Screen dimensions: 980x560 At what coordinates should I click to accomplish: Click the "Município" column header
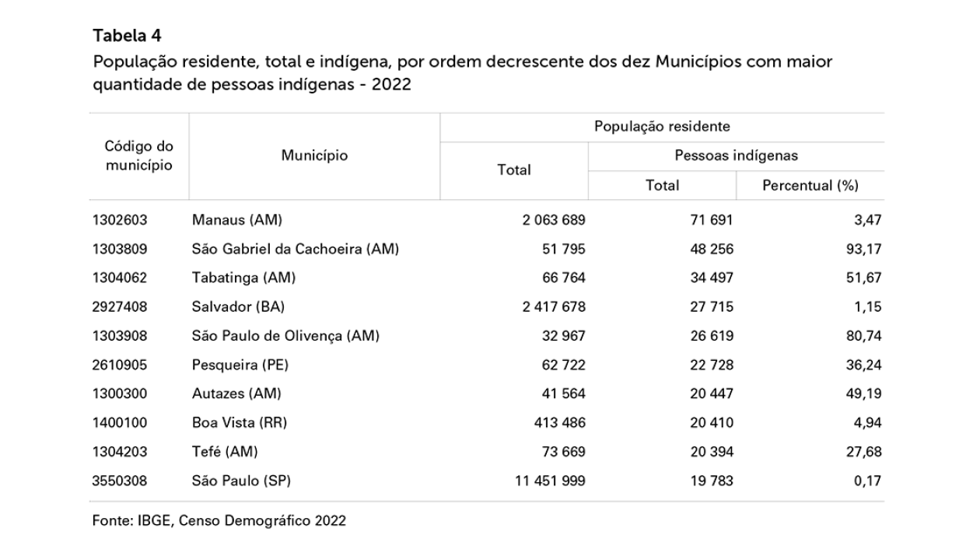[314, 156]
